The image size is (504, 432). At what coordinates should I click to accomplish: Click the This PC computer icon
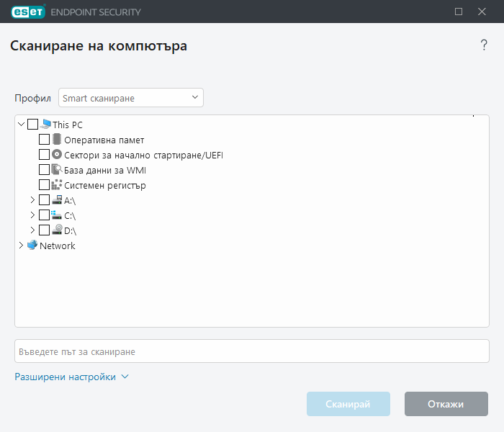pos(45,125)
